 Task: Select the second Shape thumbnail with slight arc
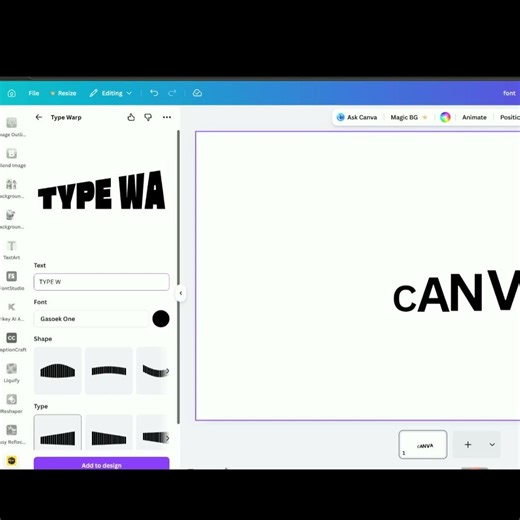109,371
